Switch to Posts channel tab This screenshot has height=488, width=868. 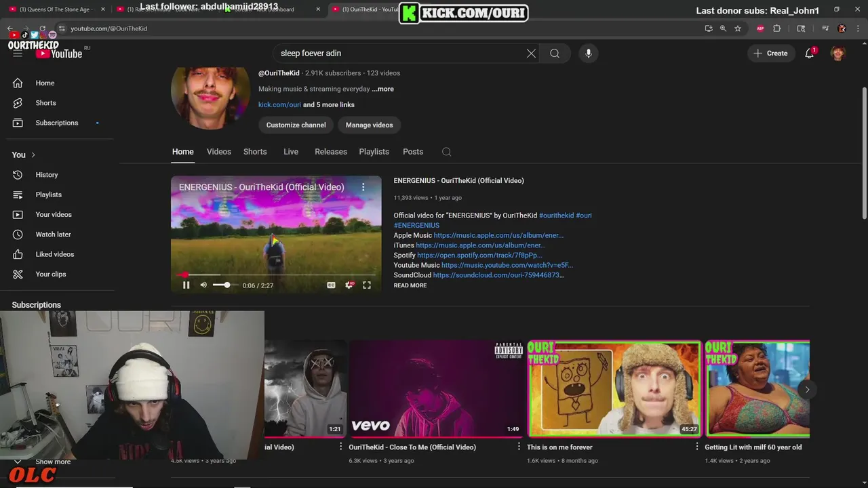[413, 152]
